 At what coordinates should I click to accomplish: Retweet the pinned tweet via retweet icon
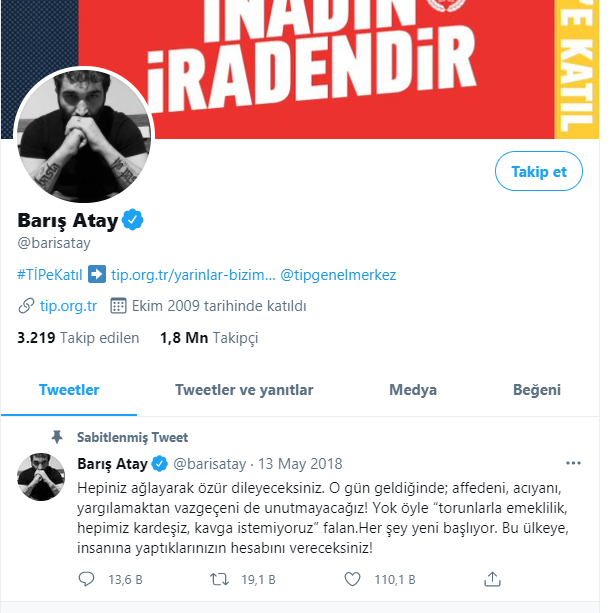click(x=219, y=579)
